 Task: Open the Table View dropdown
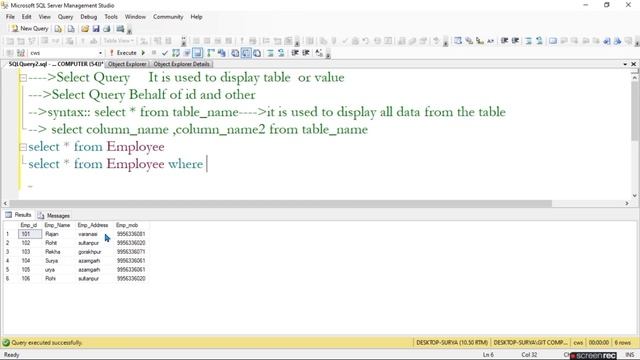coord(118,41)
